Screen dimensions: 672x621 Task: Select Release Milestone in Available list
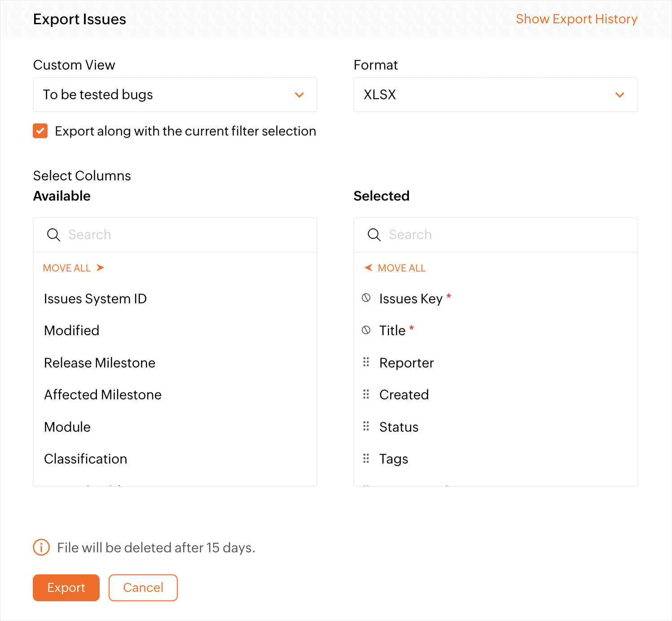pos(100,363)
